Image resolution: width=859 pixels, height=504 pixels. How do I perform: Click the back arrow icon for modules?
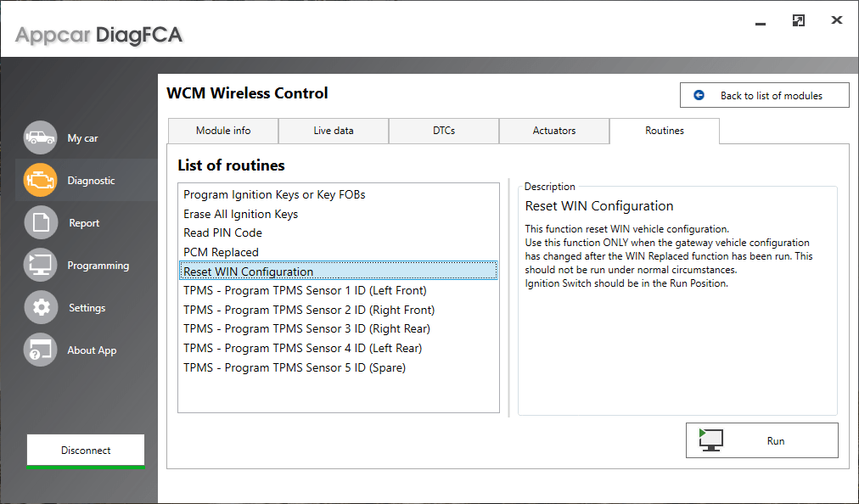point(699,96)
